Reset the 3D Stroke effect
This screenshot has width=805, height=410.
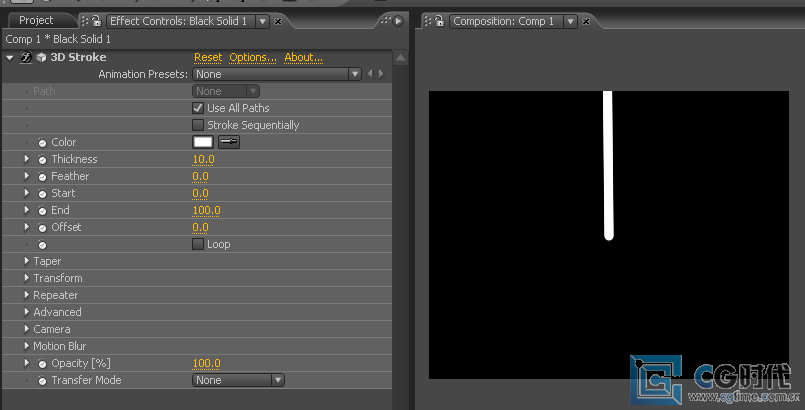tap(208, 57)
